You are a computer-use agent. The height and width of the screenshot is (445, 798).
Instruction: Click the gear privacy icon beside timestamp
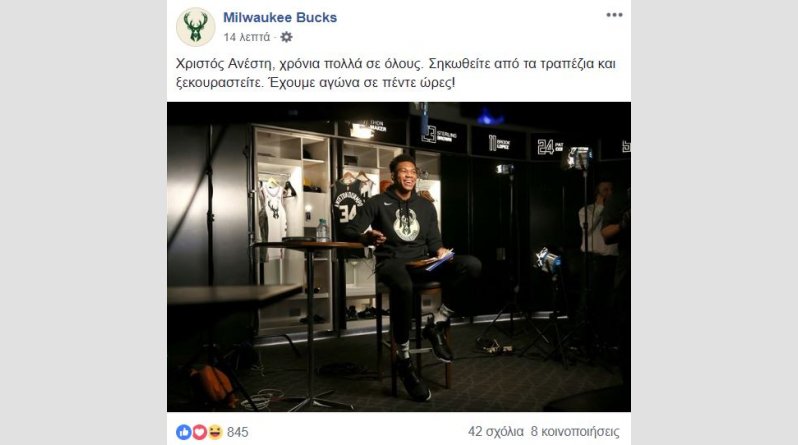(x=287, y=37)
